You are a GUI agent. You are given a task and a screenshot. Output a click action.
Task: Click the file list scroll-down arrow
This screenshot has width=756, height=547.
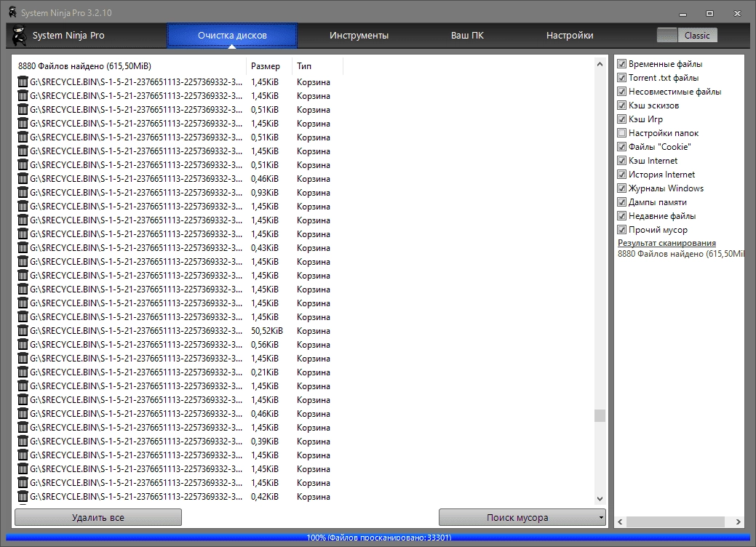pyautogui.click(x=600, y=499)
